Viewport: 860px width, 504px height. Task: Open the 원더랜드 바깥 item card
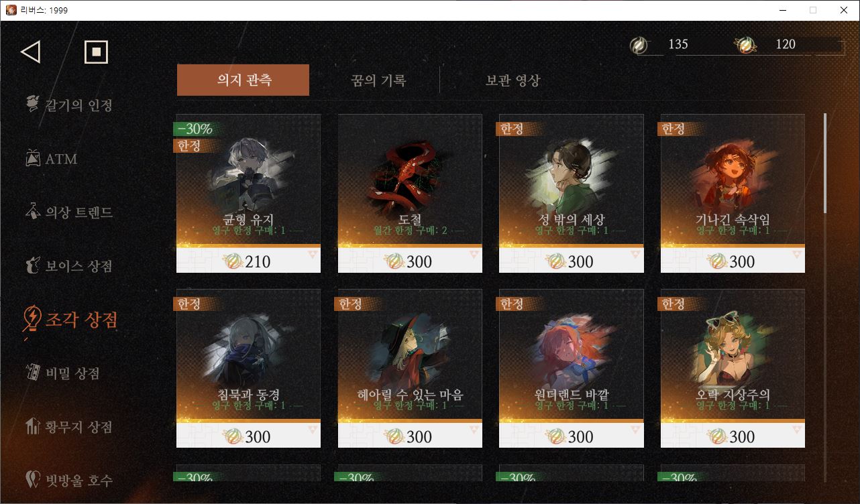pos(572,369)
